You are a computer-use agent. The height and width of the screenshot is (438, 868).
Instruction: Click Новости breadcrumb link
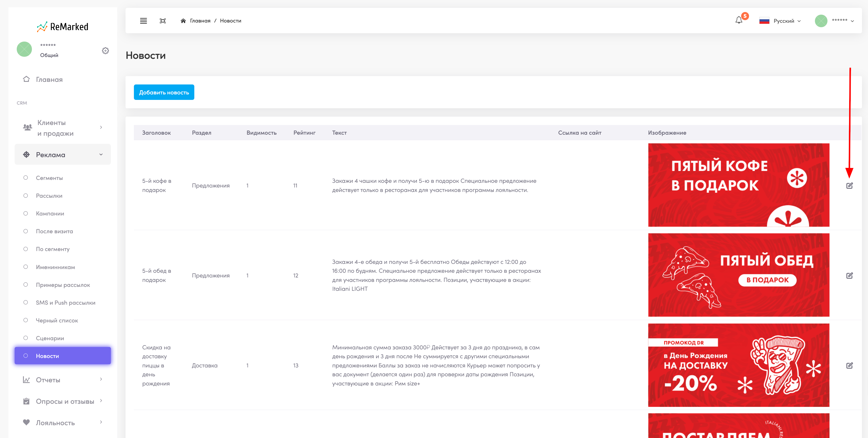[230, 21]
